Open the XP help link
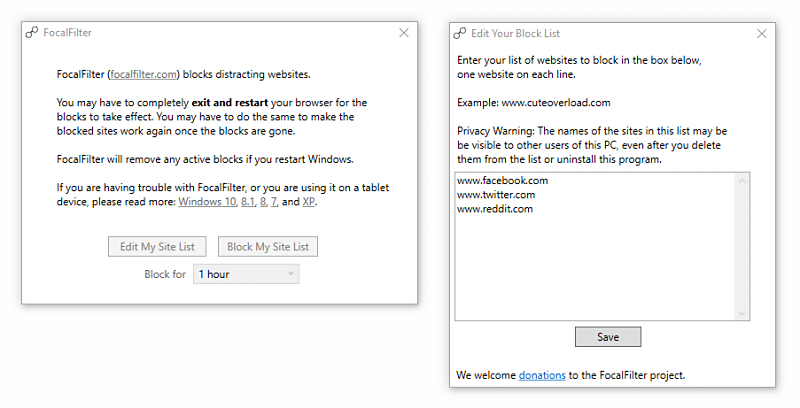Image resolution: width=800 pixels, height=408 pixels. [308, 201]
